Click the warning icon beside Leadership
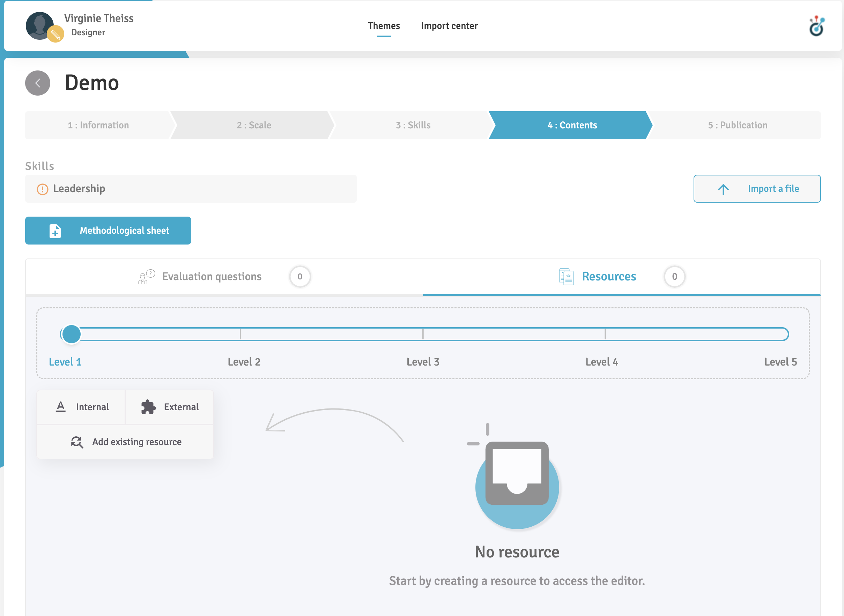This screenshot has height=616, width=844. tap(43, 189)
